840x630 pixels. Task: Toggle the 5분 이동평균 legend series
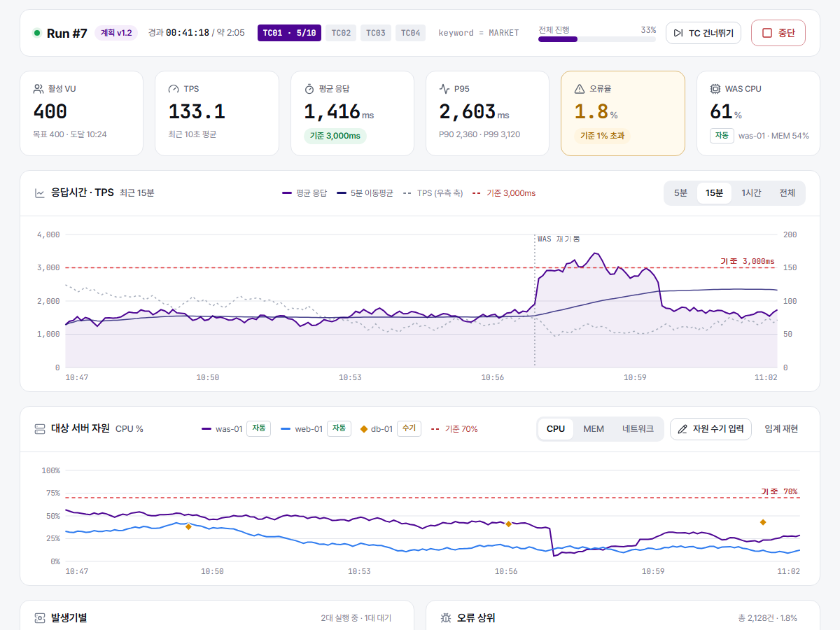pyautogui.click(x=365, y=192)
